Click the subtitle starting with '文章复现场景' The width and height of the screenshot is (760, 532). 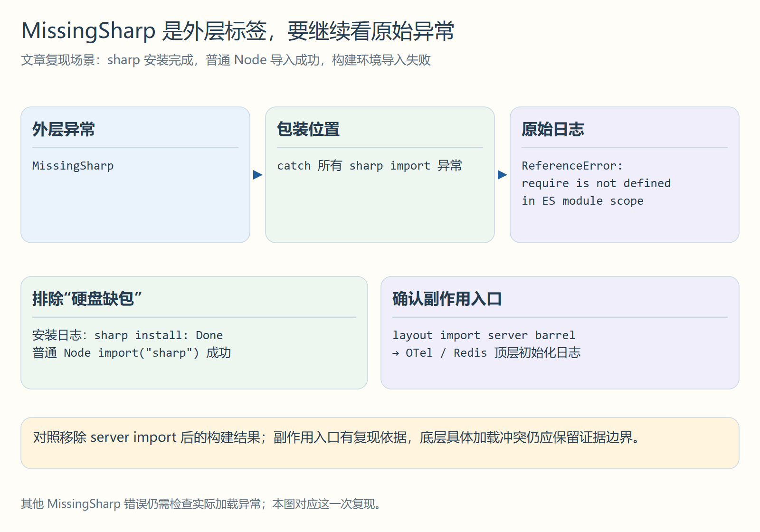(x=226, y=60)
